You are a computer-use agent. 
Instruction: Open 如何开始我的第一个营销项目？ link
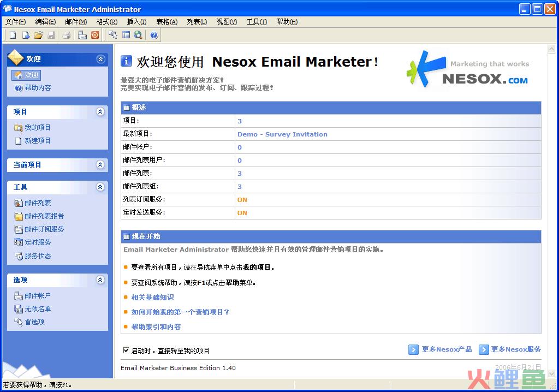click(180, 312)
